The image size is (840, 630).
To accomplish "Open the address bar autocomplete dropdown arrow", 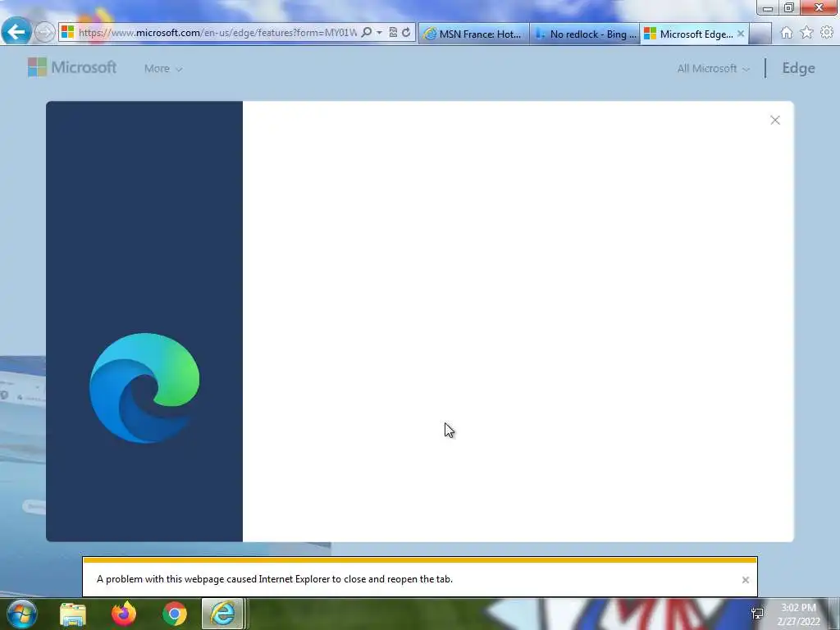I will pyautogui.click(x=379, y=33).
